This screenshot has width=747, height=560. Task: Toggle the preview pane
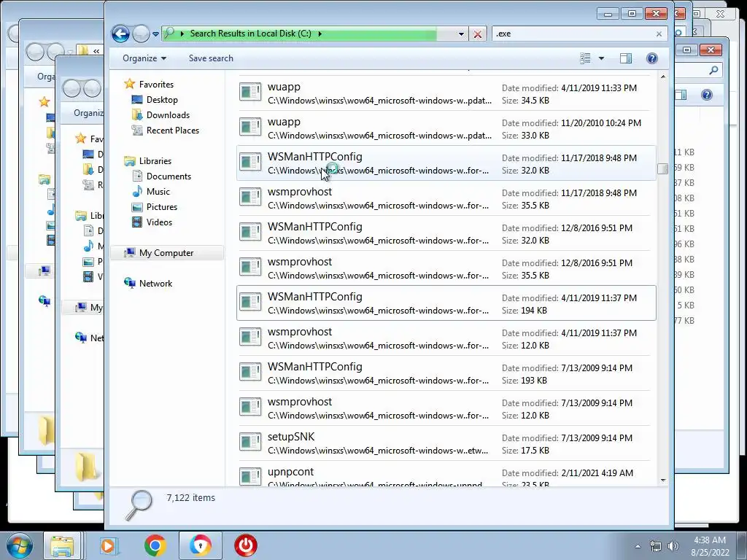[x=625, y=58]
